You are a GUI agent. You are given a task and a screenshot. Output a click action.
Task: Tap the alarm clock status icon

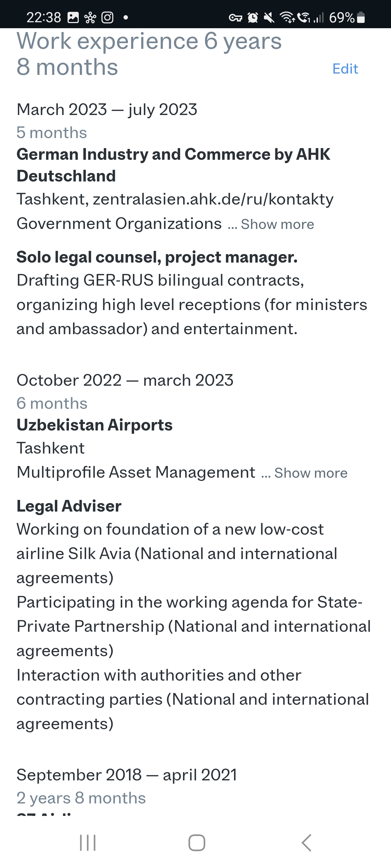coord(253,17)
